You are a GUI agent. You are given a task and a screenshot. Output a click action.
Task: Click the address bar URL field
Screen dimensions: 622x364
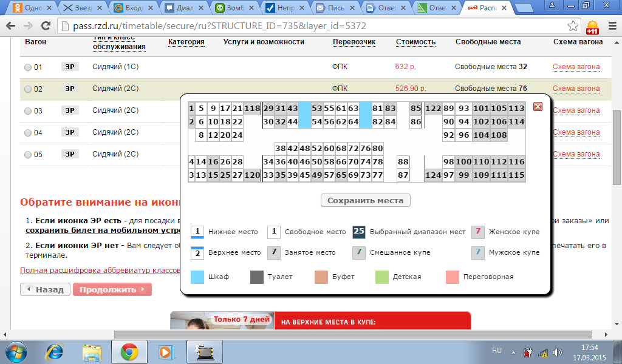pyautogui.click(x=304, y=27)
